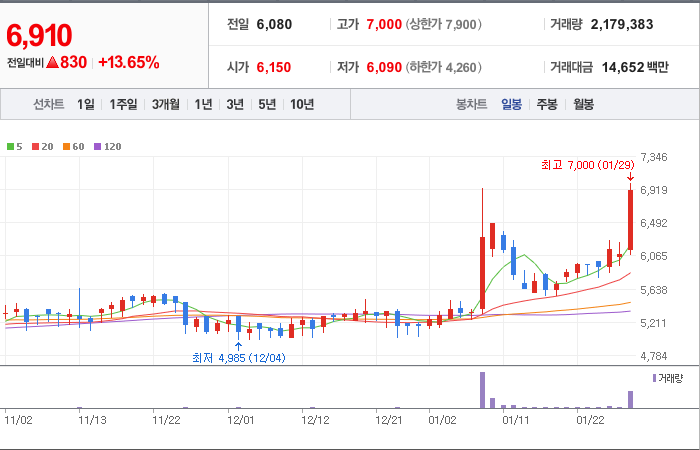The image size is (700, 450).
Task: Click the 11/22 date axis label
Action: click(x=167, y=421)
